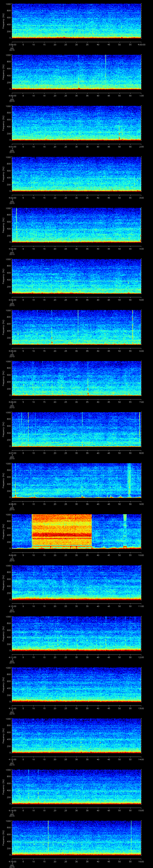Click the '4:06:00' time axis label
Viewport: 153px width, 868px height.
click(x=12, y=402)
